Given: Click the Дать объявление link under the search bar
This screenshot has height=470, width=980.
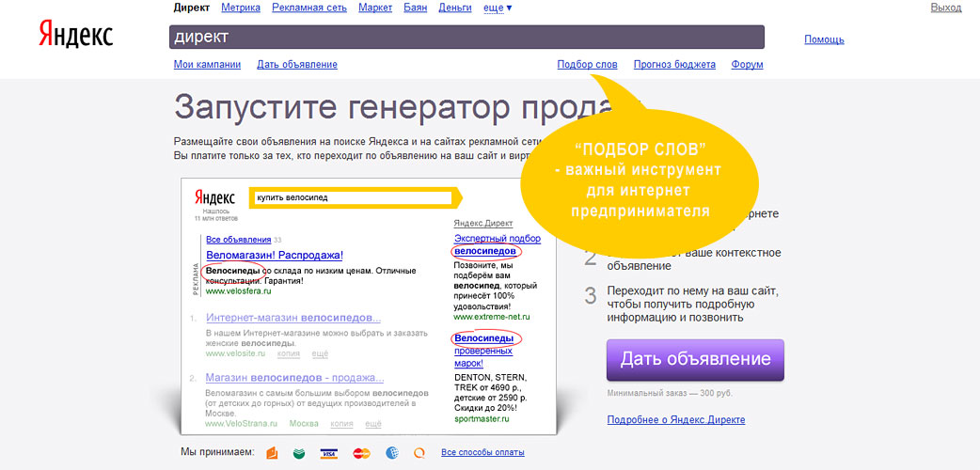Looking at the screenshot, I should [x=297, y=64].
